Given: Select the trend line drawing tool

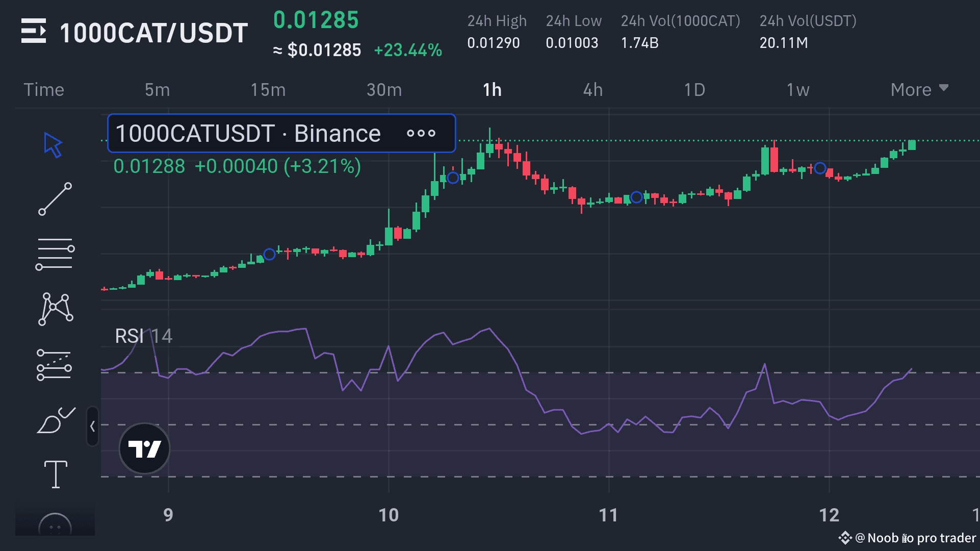Looking at the screenshot, I should click(x=55, y=199).
